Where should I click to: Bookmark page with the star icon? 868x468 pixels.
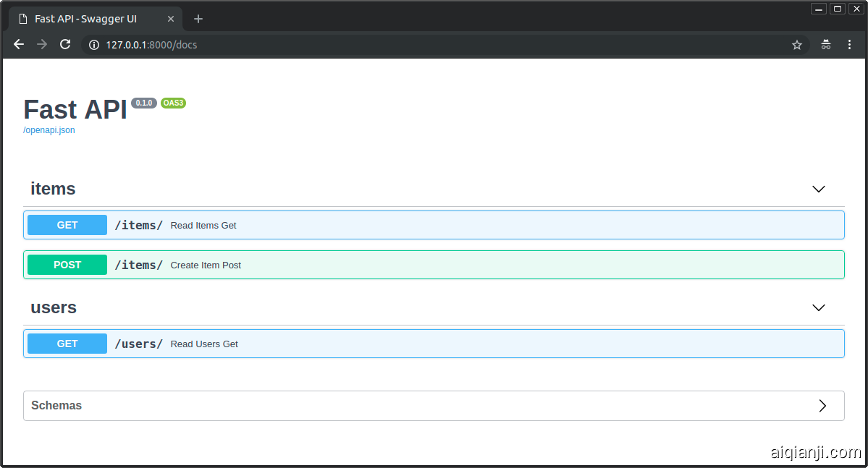(797, 45)
